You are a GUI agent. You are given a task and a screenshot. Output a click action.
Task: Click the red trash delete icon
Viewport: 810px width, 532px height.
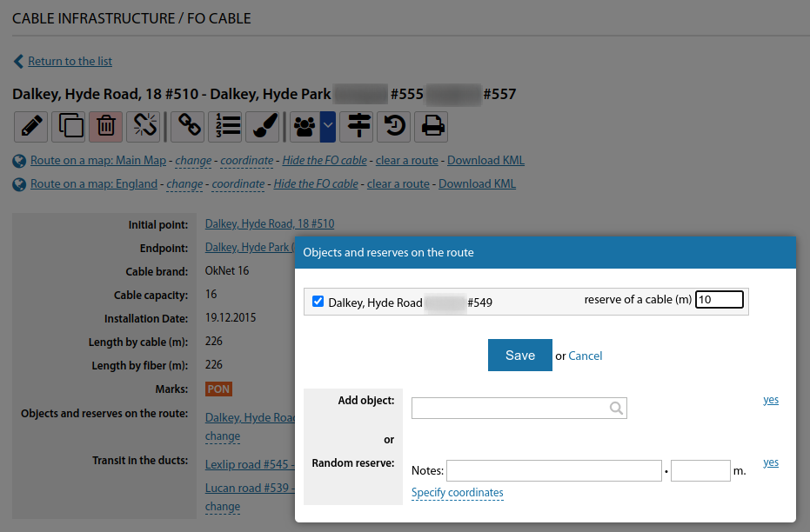(x=106, y=127)
